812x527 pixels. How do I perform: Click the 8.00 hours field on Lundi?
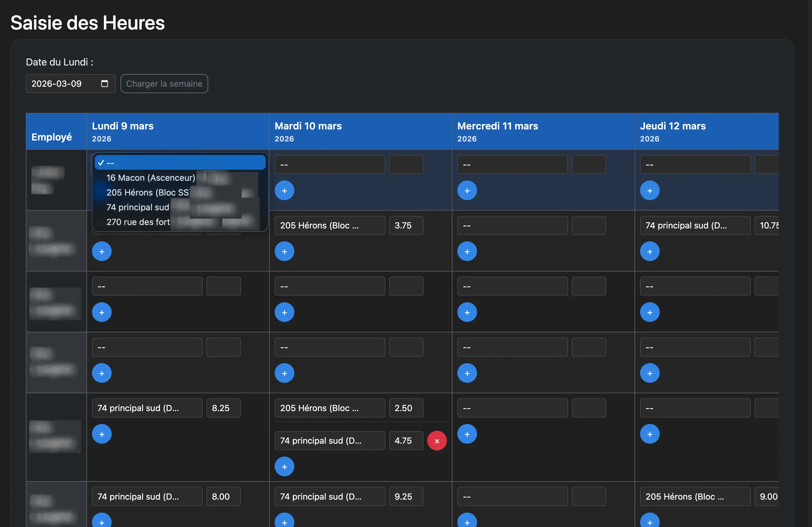[223, 497]
